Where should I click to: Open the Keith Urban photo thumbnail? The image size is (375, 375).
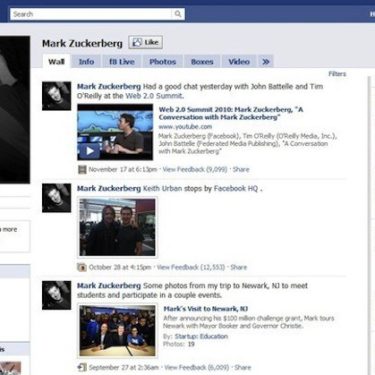pos(117,227)
